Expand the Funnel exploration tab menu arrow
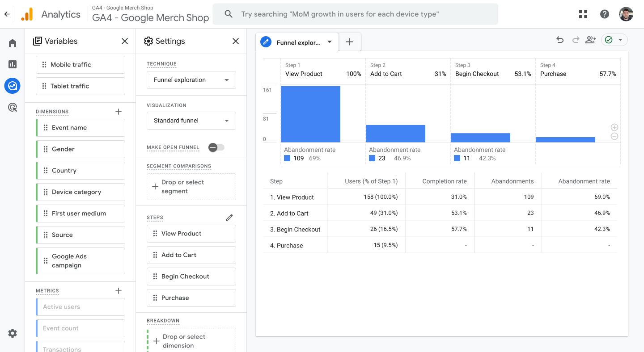 [330, 42]
